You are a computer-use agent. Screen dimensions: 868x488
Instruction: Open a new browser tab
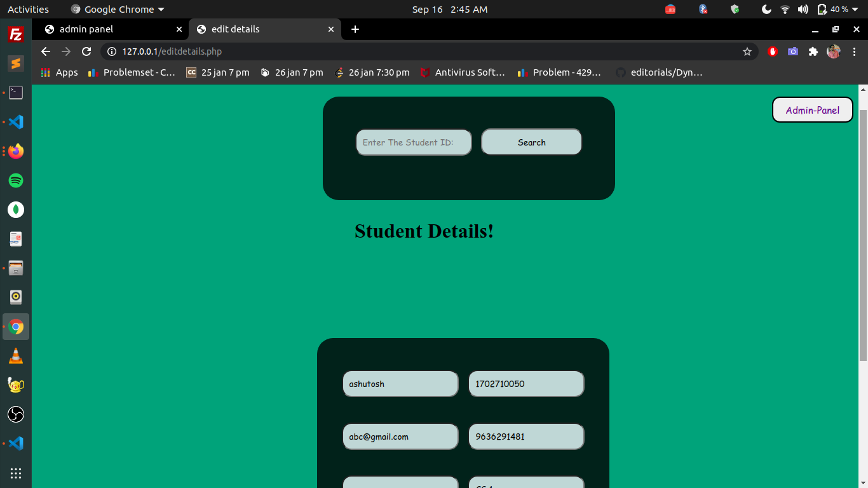coord(355,29)
